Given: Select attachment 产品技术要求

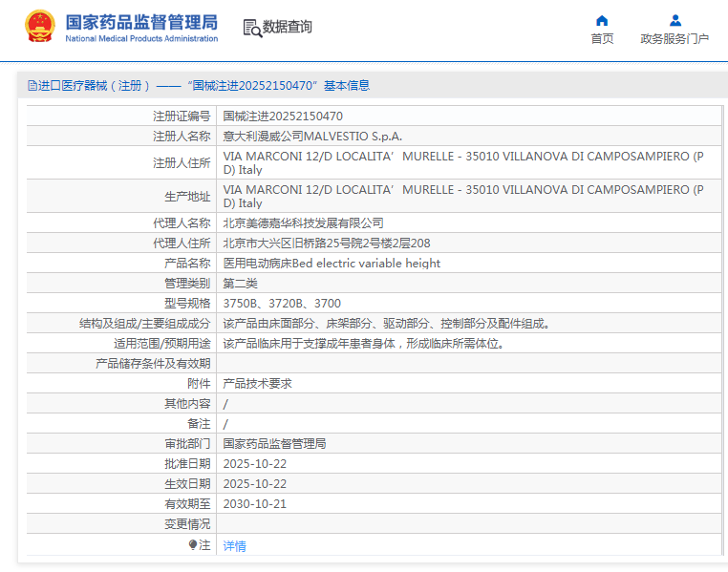Looking at the screenshot, I should (257, 384).
